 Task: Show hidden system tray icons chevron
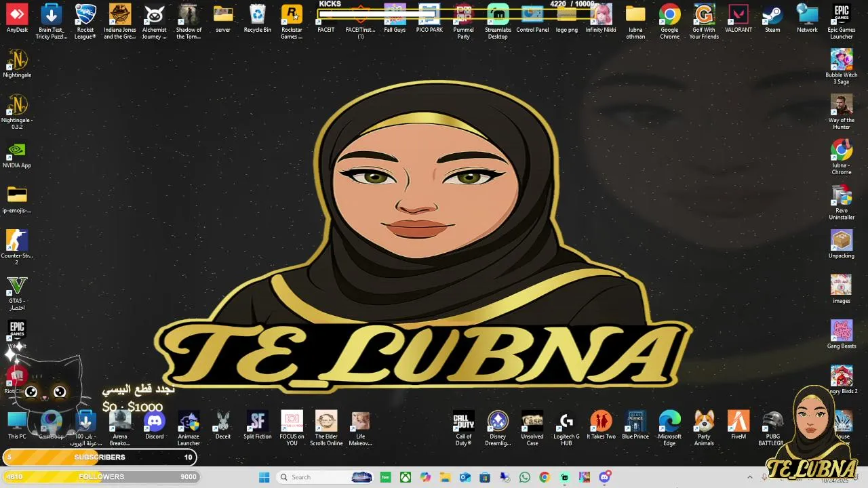(x=749, y=477)
